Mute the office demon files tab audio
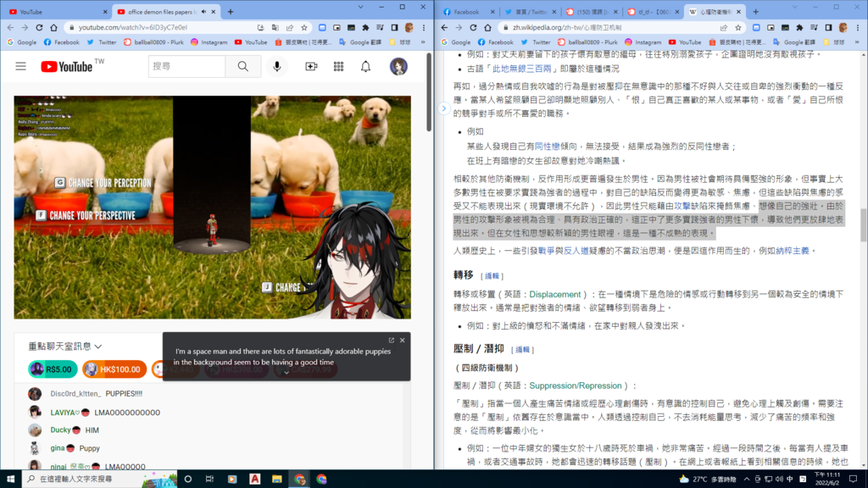The width and height of the screenshot is (868, 488). (x=203, y=12)
